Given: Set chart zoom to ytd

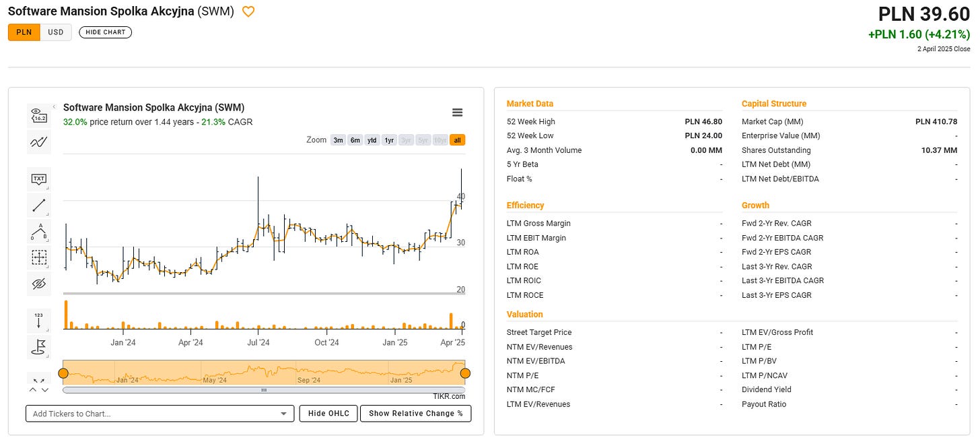Looking at the screenshot, I should click(x=372, y=140).
